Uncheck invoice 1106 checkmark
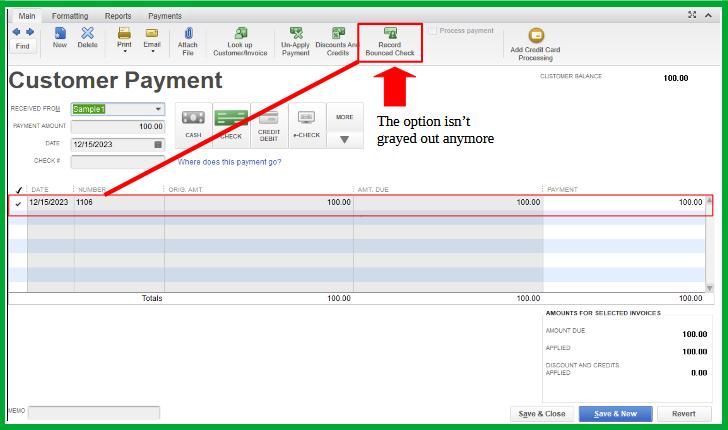This screenshot has height=430, width=728. [x=18, y=203]
